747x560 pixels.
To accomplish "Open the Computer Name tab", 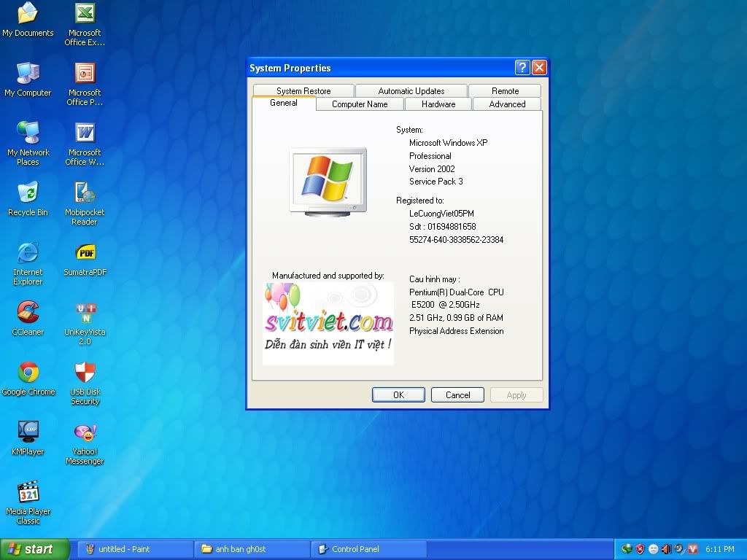I will (360, 104).
